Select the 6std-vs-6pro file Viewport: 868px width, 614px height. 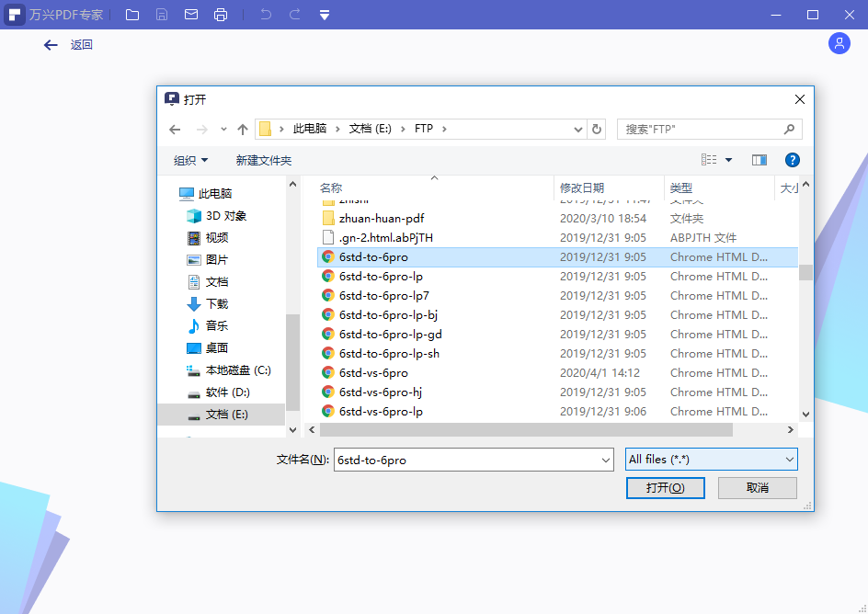pyautogui.click(x=373, y=373)
